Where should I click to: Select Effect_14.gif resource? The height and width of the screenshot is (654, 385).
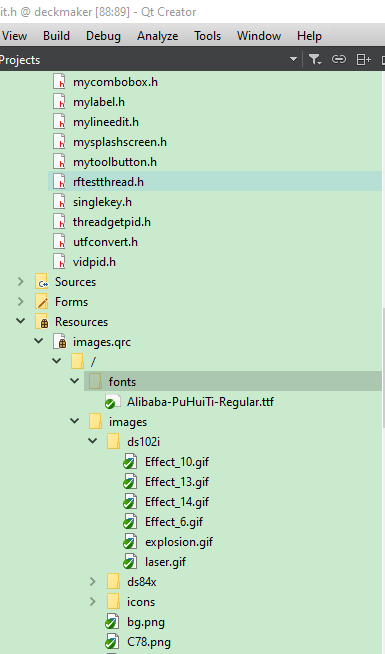tap(177, 502)
